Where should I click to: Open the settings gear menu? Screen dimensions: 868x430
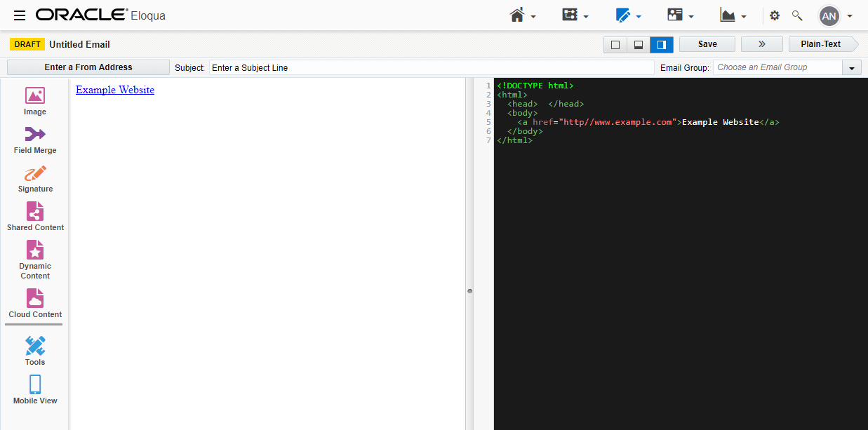click(x=775, y=15)
